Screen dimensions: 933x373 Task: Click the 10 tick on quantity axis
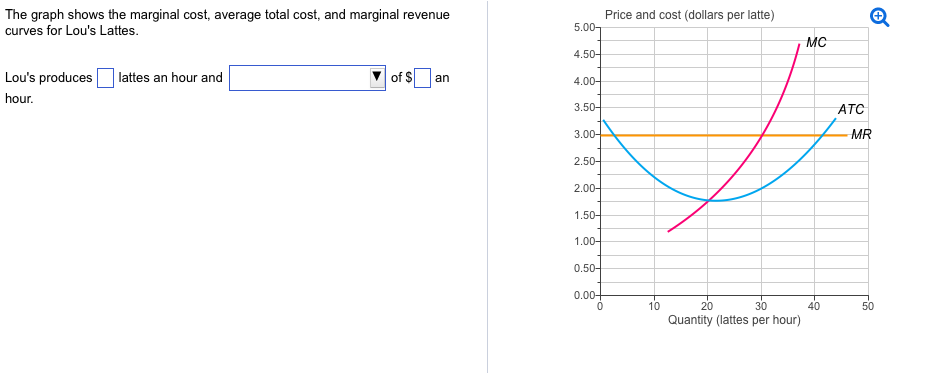coord(654,306)
